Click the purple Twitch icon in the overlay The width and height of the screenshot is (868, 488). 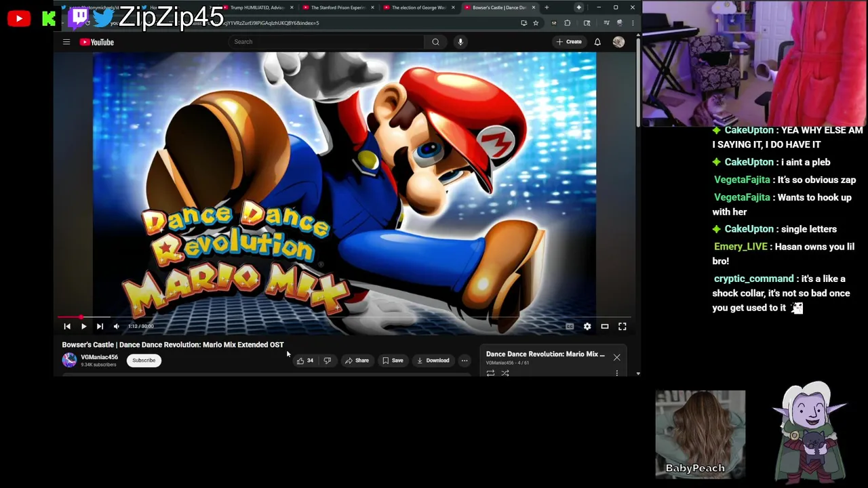[79, 17]
